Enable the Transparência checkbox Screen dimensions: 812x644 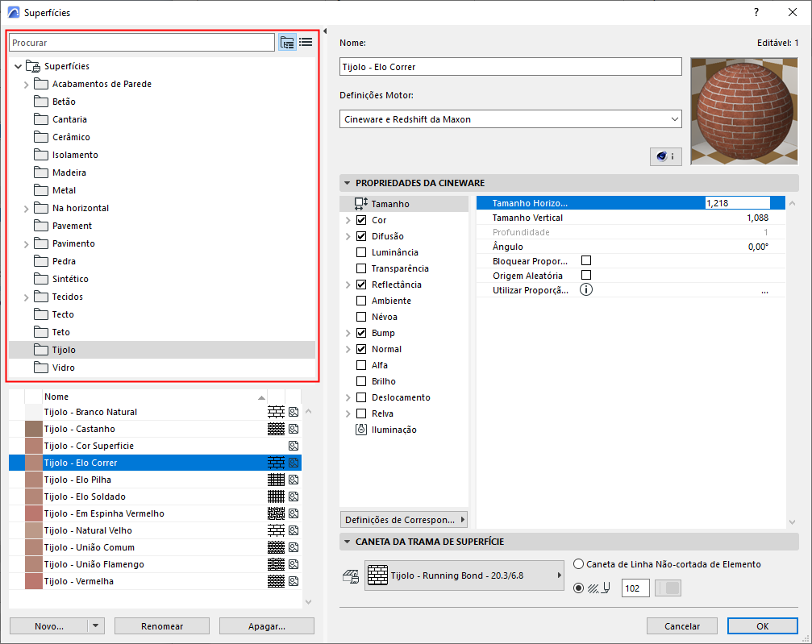click(x=361, y=268)
